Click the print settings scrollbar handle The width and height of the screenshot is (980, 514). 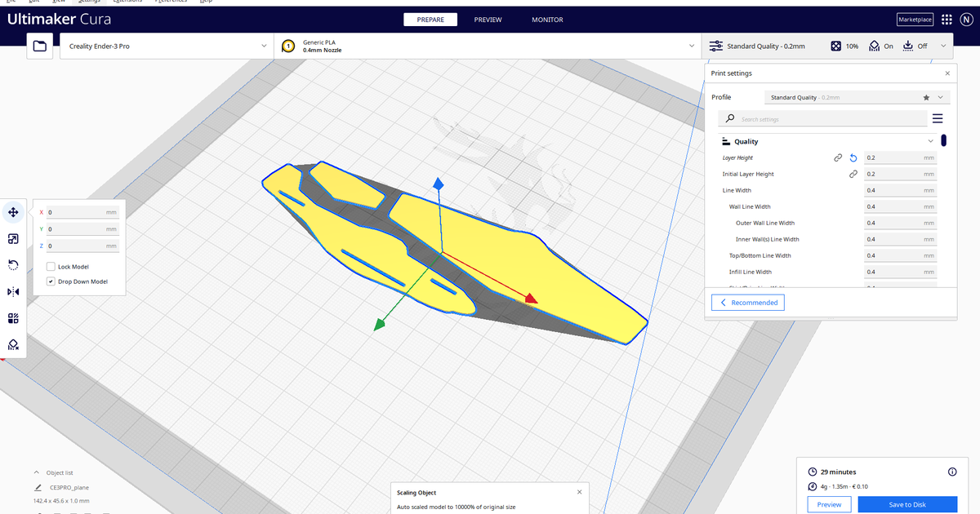pos(944,140)
